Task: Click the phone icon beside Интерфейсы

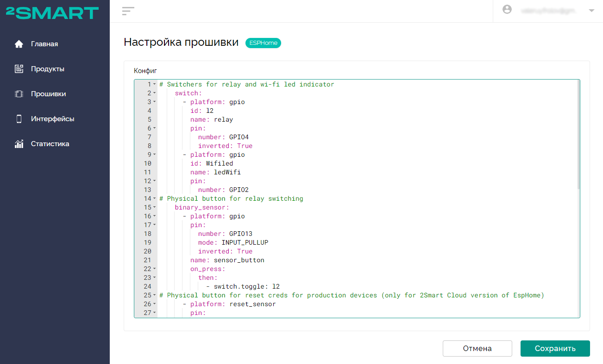Action: pyautogui.click(x=19, y=119)
